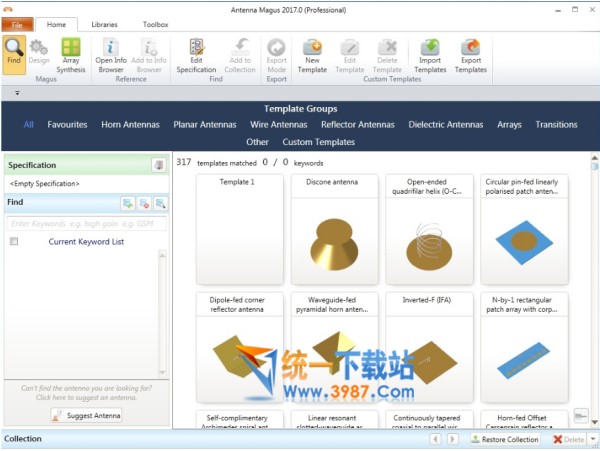Open Array Synthesis tool

tap(71, 56)
